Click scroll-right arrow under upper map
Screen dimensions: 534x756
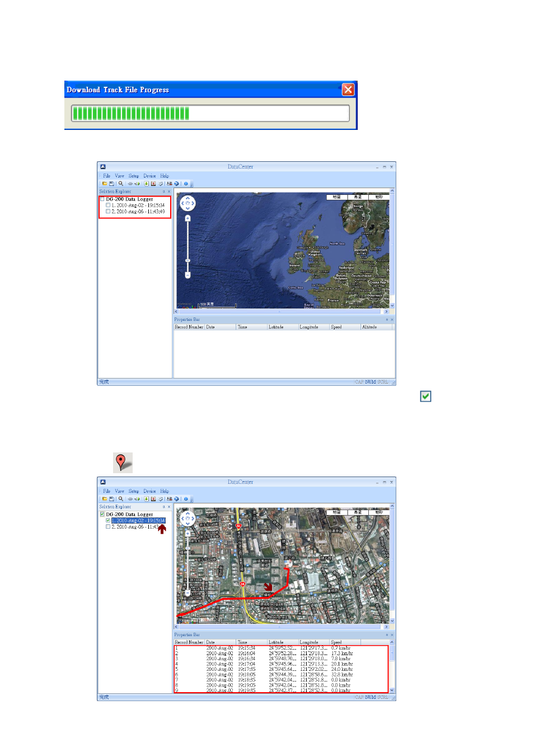coord(386,311)
